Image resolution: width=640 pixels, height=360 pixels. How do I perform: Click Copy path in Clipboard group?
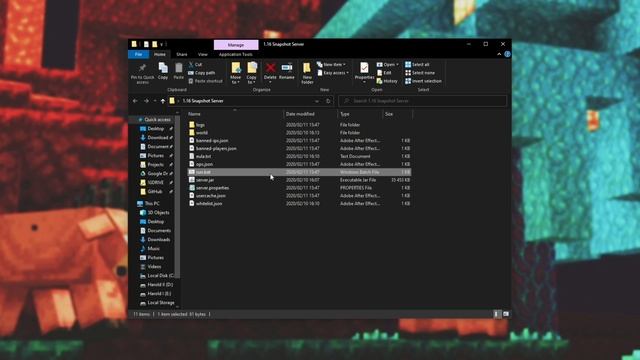point(202,73)
